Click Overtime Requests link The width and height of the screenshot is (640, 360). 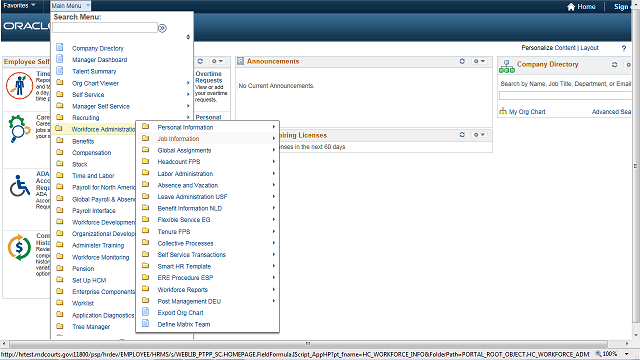pos(209,77)
